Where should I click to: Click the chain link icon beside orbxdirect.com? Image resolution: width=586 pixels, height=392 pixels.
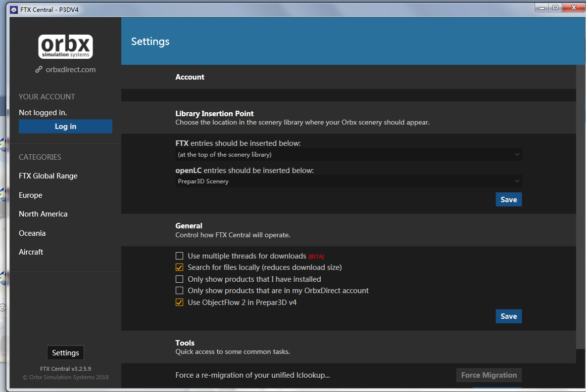[39, 69]
